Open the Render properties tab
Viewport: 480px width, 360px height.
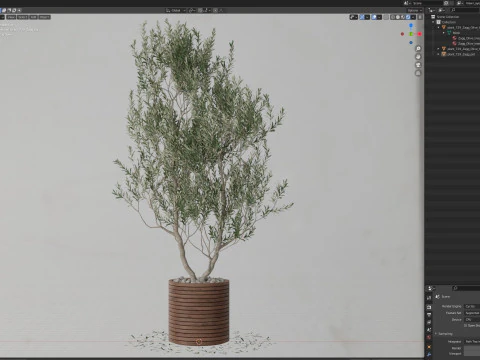429,307
